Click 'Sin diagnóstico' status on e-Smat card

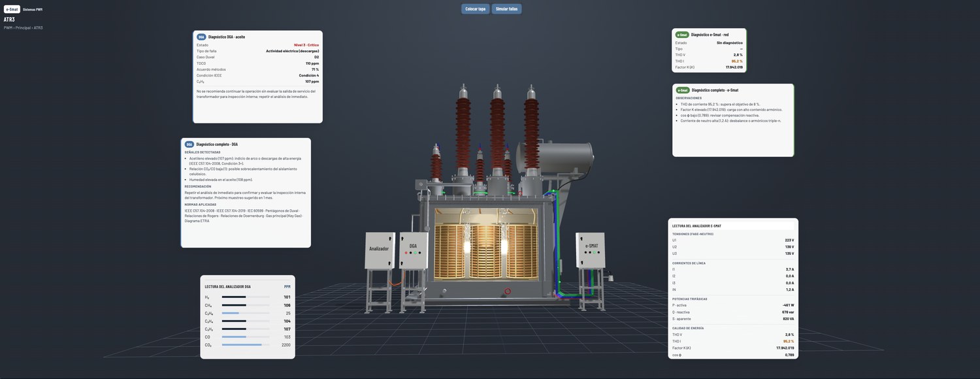pyautogui.click(x=730, y=42)
